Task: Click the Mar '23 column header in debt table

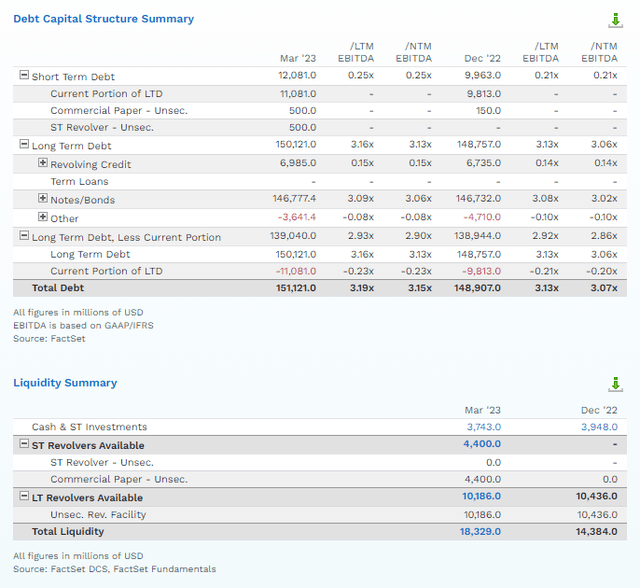Action: [x=297, y=59]
